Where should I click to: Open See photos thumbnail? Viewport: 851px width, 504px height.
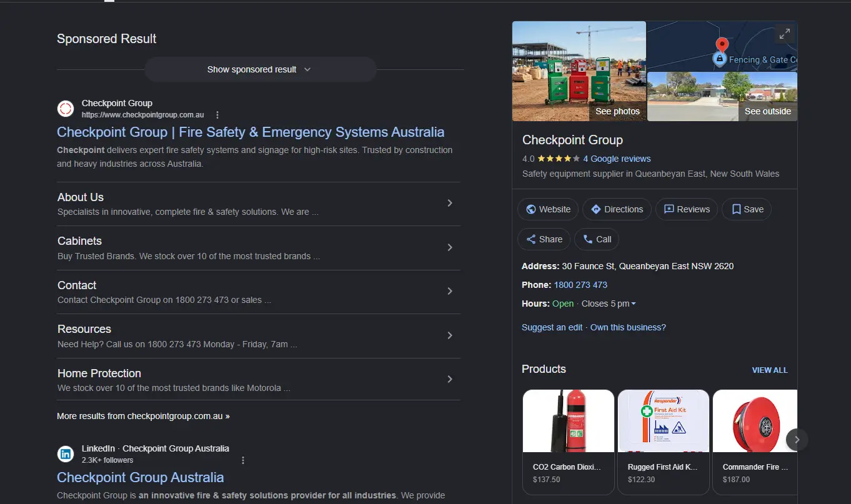tap(579, 71)
